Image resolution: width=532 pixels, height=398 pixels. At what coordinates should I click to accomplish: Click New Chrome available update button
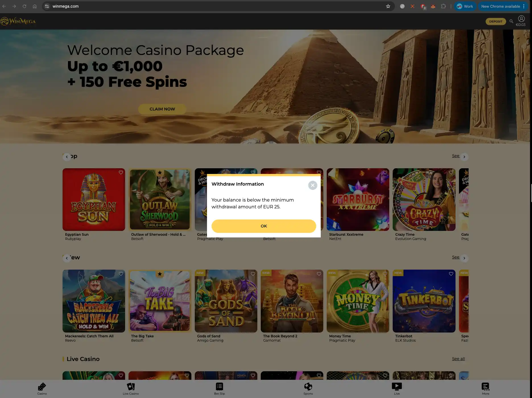coord(503,6)
